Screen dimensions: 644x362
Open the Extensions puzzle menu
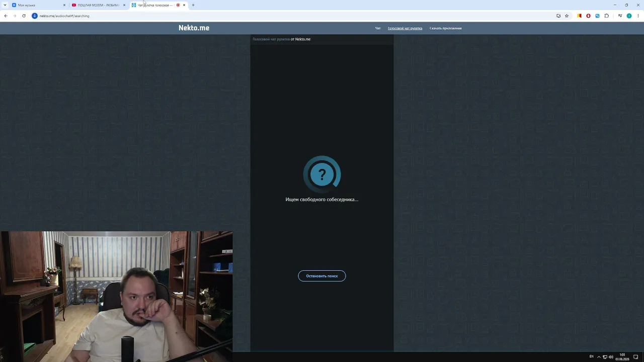tap(606, 16)
